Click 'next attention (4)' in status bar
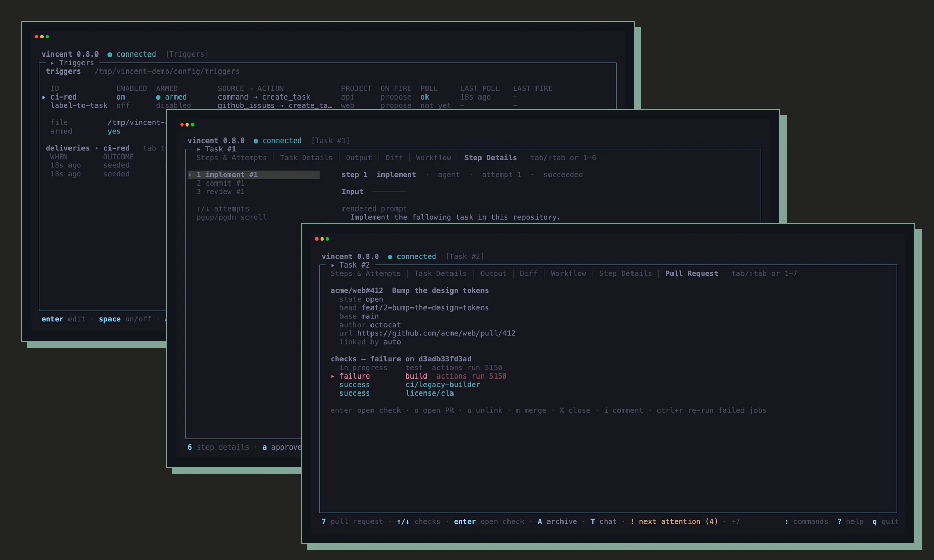This screenshot has height=560, width=934. [674, 521]
